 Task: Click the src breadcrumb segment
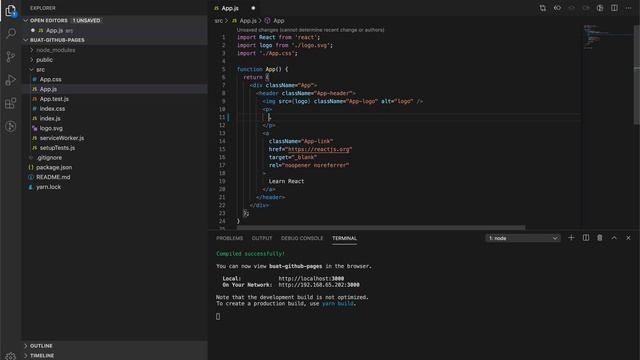coord(219,20)
